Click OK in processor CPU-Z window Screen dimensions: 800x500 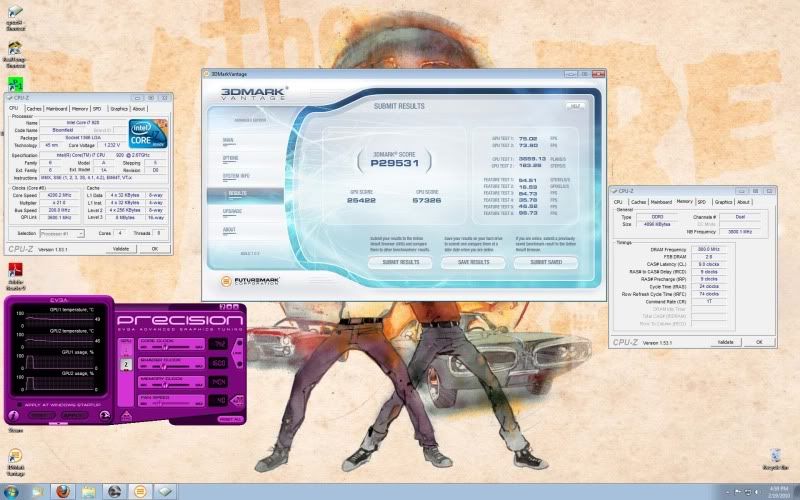tap(155, 249)
